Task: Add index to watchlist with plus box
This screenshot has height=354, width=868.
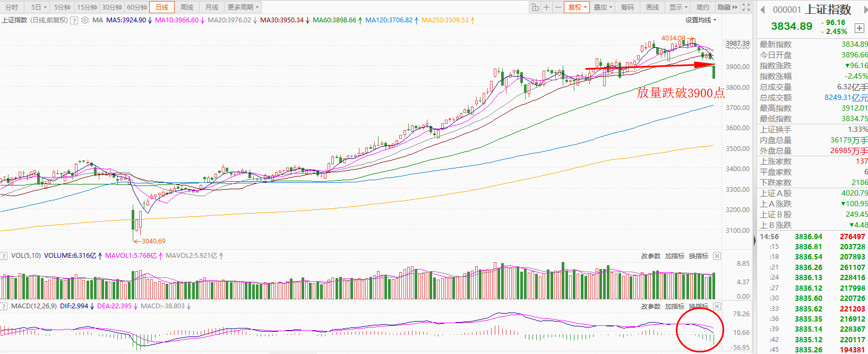Action: (x=859, y=28)
